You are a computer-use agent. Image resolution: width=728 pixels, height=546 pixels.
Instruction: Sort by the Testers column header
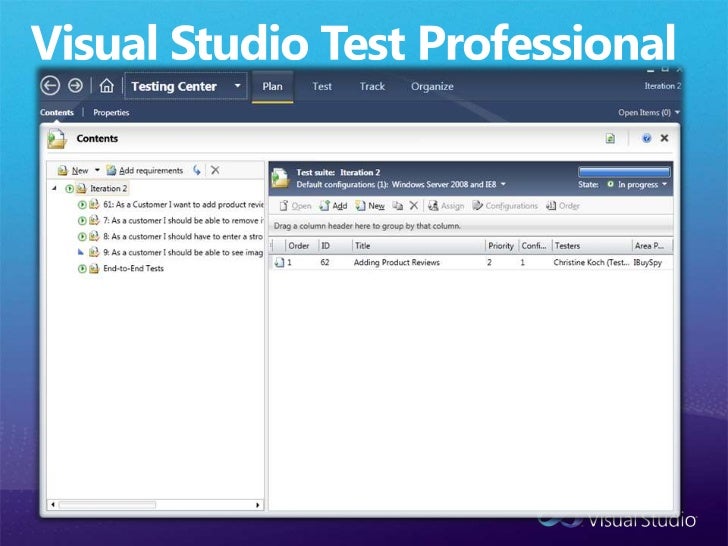tap(592, 246)
